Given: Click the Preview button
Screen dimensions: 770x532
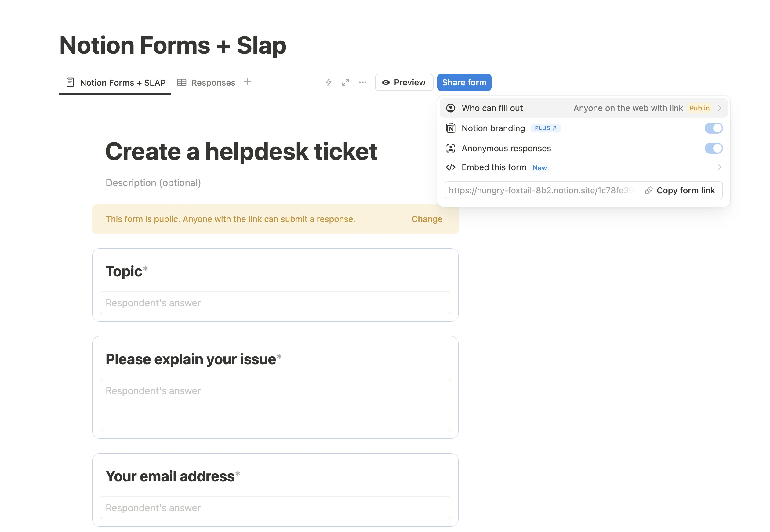Looking at the screenshot, I should click(x=404, y=82).
